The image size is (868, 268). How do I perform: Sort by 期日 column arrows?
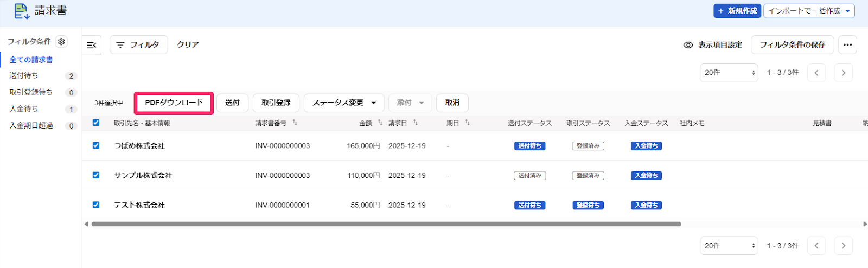coord(468,123)
